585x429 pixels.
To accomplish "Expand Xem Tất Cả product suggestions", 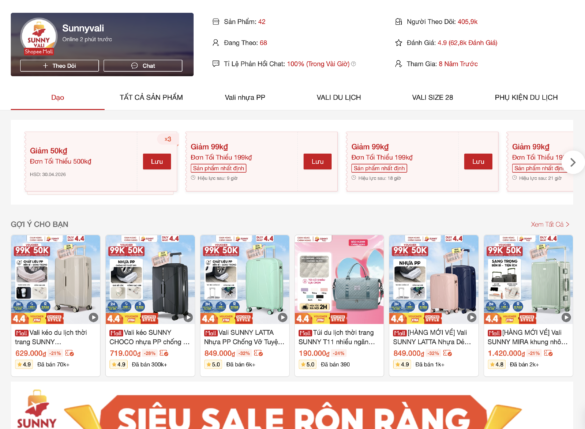I will coord(550,224).
